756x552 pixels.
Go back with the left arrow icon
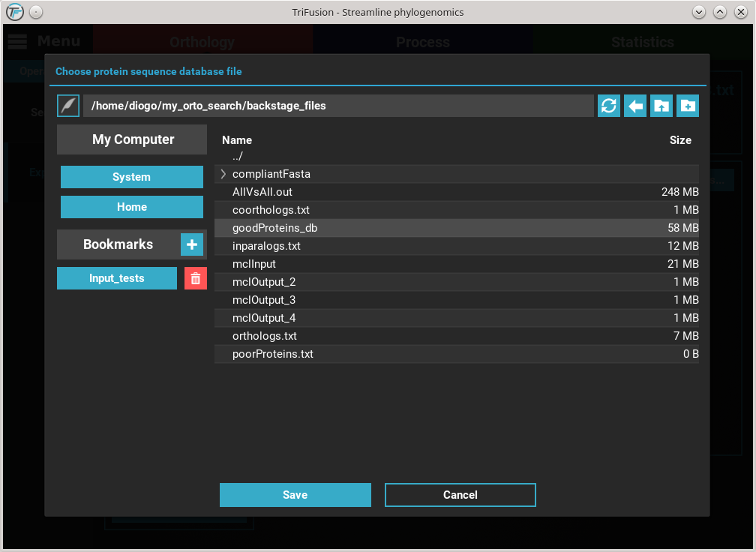point(635,106)
